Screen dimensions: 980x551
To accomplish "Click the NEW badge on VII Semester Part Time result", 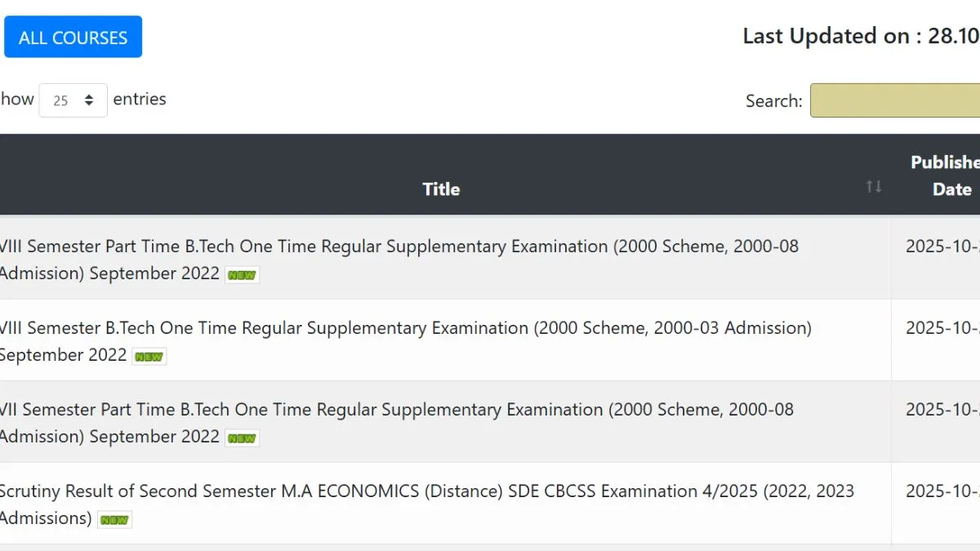I will click(x=242, y=438).
